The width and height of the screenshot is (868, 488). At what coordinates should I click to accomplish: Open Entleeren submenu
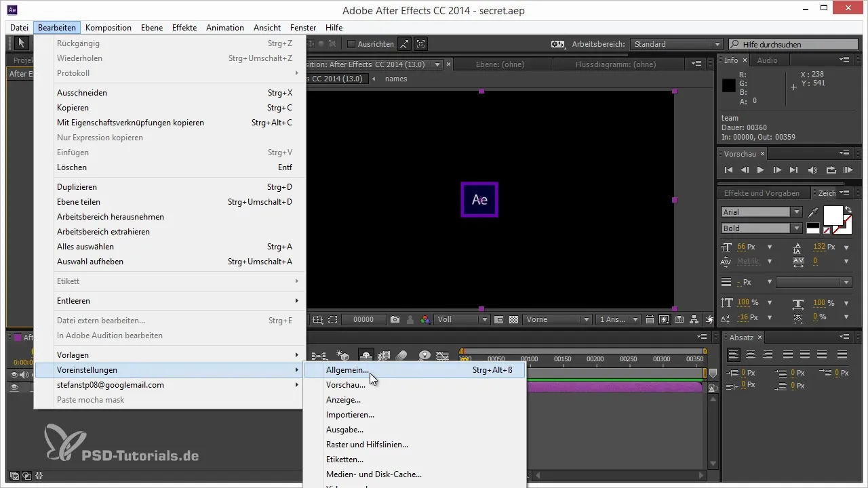169,301
